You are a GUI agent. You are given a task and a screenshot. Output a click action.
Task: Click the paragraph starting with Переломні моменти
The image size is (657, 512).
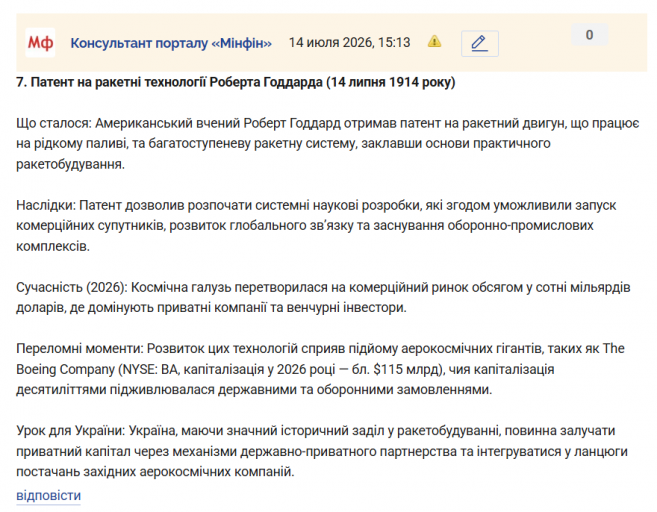point(320,369)
